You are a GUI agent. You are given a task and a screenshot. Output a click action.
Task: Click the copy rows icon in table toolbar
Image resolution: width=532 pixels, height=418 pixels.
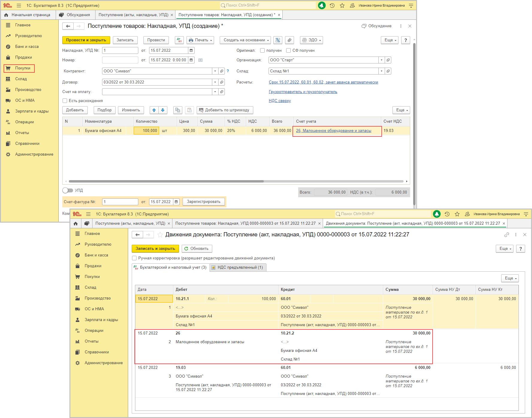pos(178,110)
